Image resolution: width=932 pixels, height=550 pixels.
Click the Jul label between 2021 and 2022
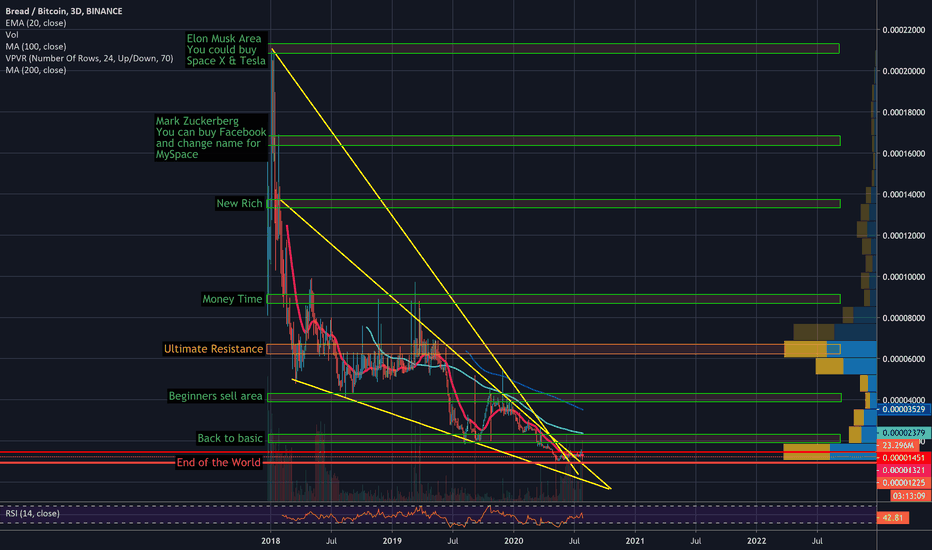coord(695,541)
